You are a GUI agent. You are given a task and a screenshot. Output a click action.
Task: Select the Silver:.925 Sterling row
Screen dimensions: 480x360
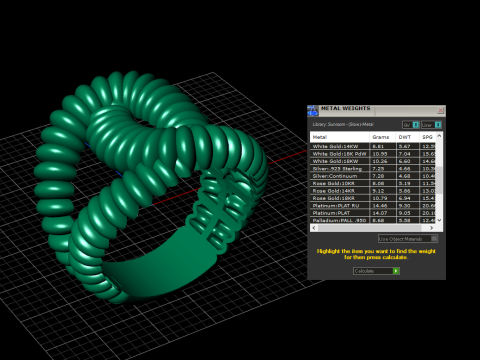[x=373, y=169]
